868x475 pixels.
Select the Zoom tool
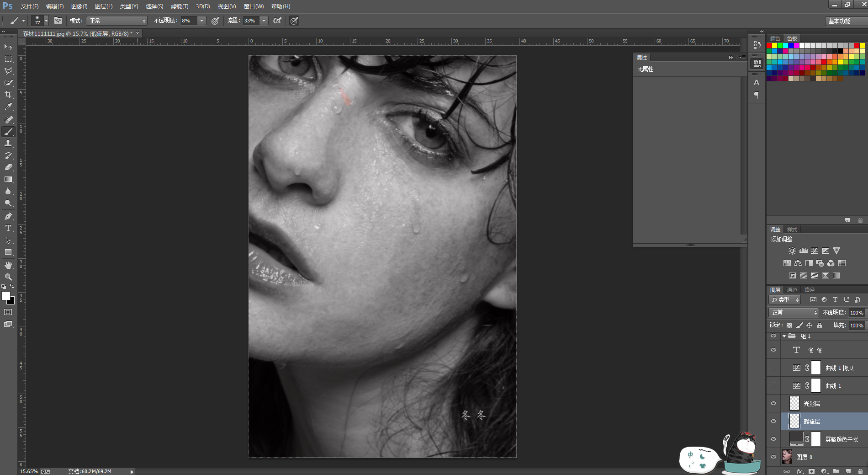click(x=8, y=277)
